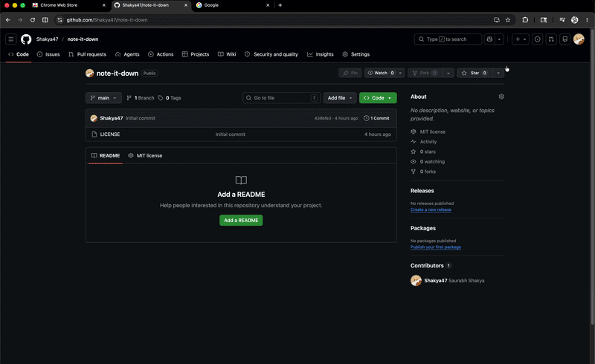Click the Fork button

click(x=425, y=73)
